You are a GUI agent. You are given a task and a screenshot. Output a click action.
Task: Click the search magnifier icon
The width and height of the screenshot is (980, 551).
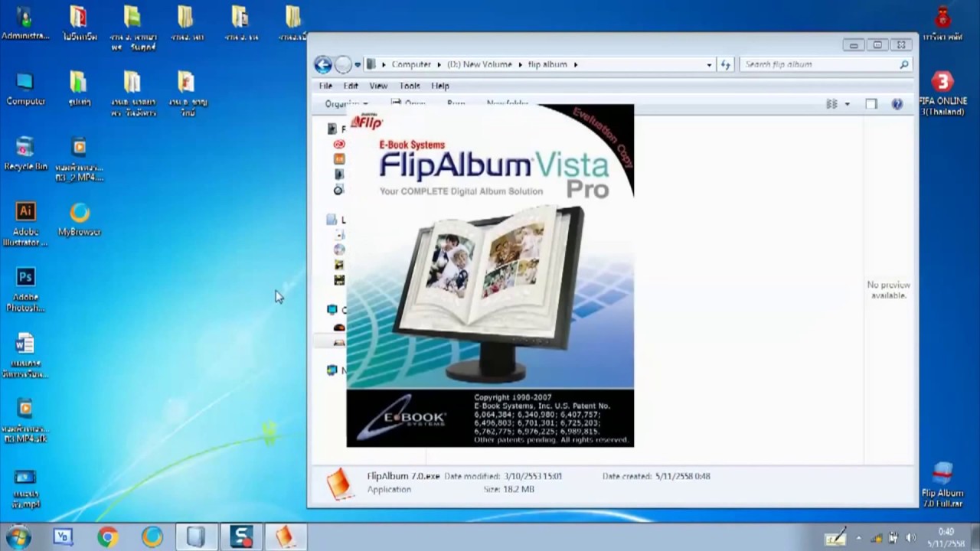pyautogui.click(x=904, y=65)
